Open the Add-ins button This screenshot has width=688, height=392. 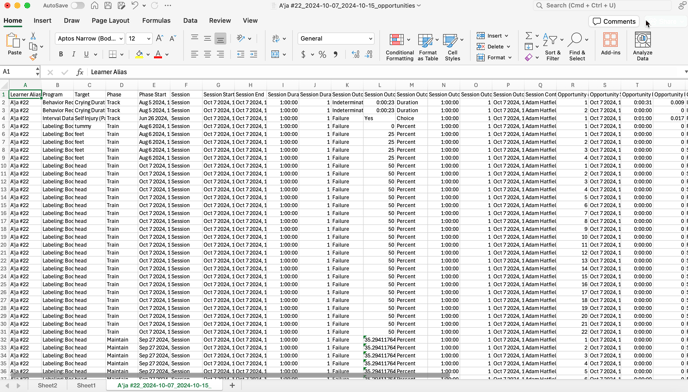click(x=610, y=43)
